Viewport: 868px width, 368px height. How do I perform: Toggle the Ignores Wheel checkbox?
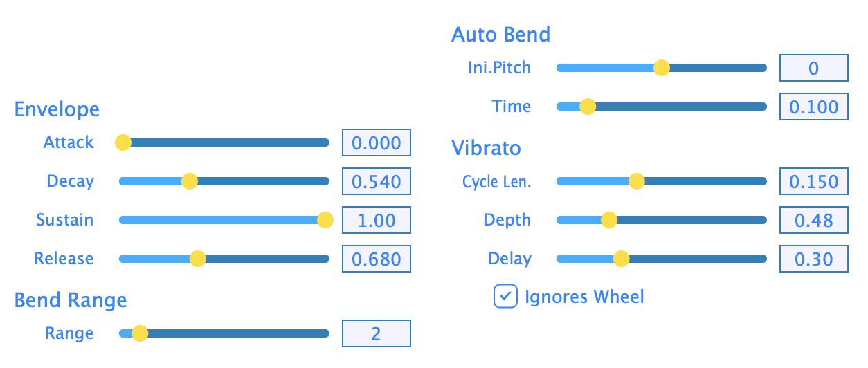(505, 297)
